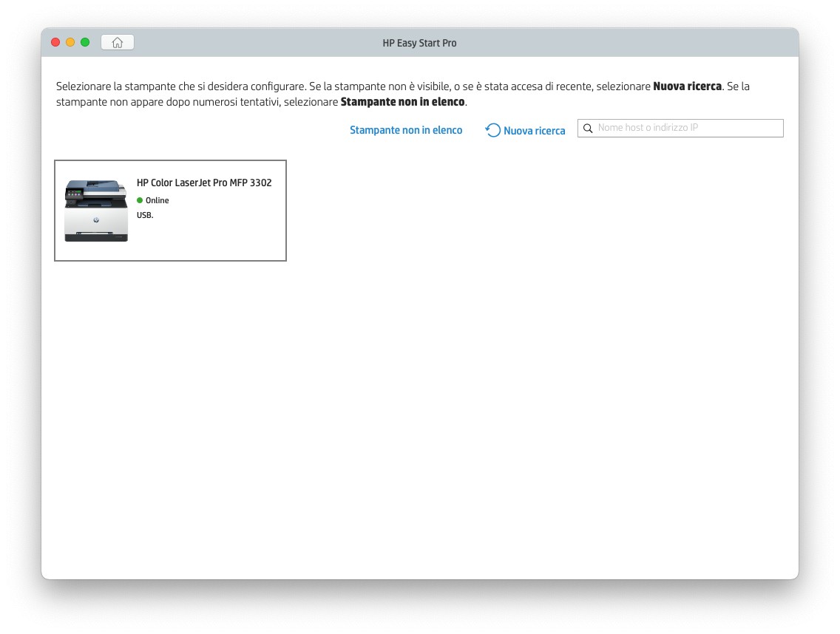This screenshot has height=634, width=840.
Task: Select the HP Color LaserJet printer thumbnail image
Action: pos(96,211)
